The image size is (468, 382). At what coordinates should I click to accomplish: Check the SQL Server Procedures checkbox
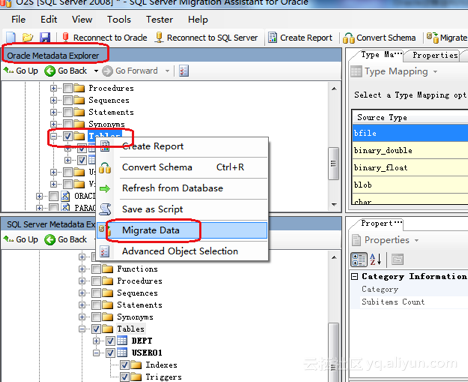[x=96, y=281]
